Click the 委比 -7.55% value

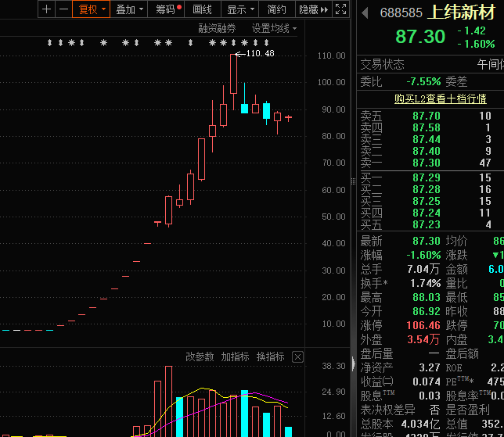click(x=423, y=81)
